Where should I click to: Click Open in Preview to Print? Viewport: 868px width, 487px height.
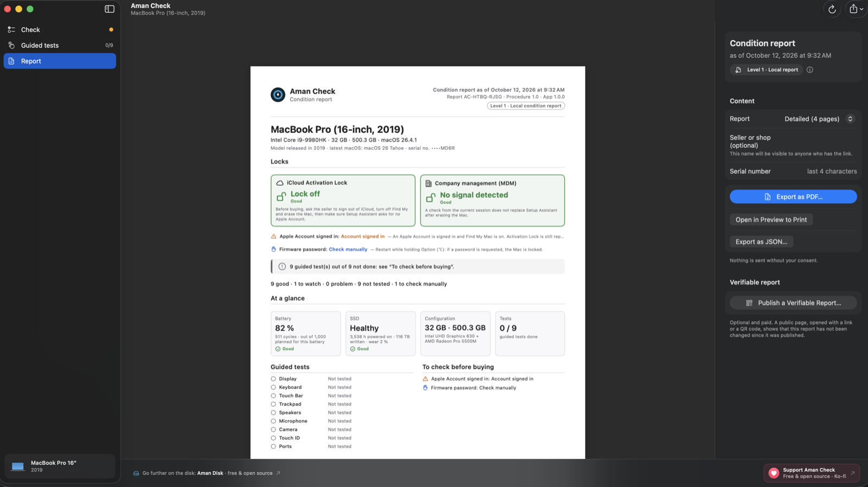pyautogui.click(x=771, y=220)
